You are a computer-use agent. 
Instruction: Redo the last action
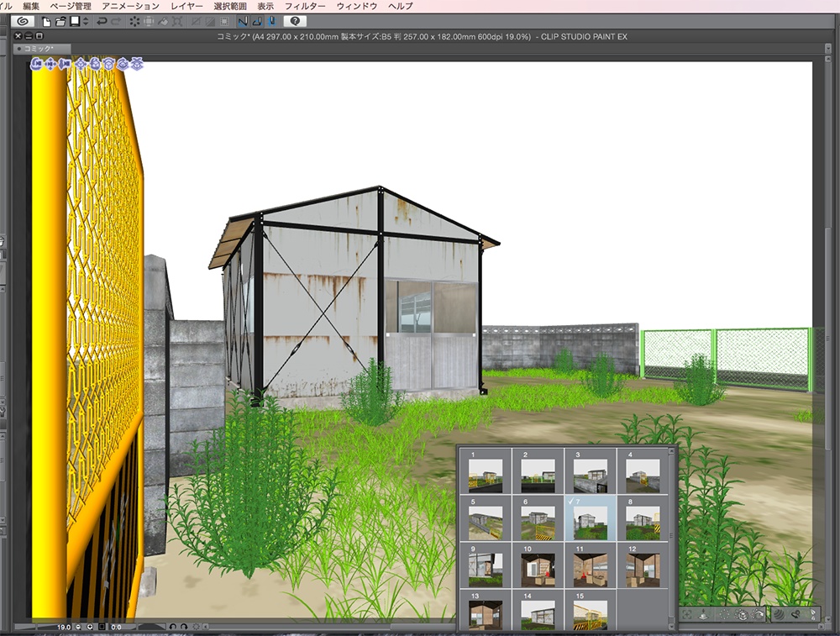click(x=116, y=22)
